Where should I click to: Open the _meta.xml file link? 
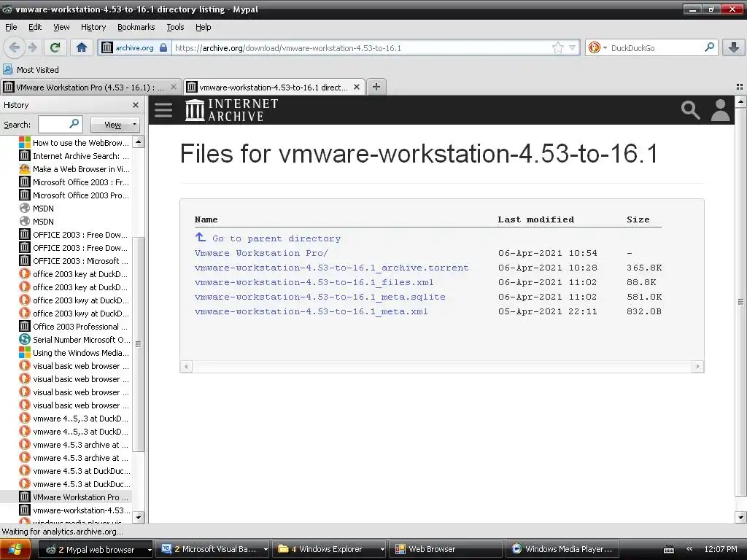tap(311, 311)
